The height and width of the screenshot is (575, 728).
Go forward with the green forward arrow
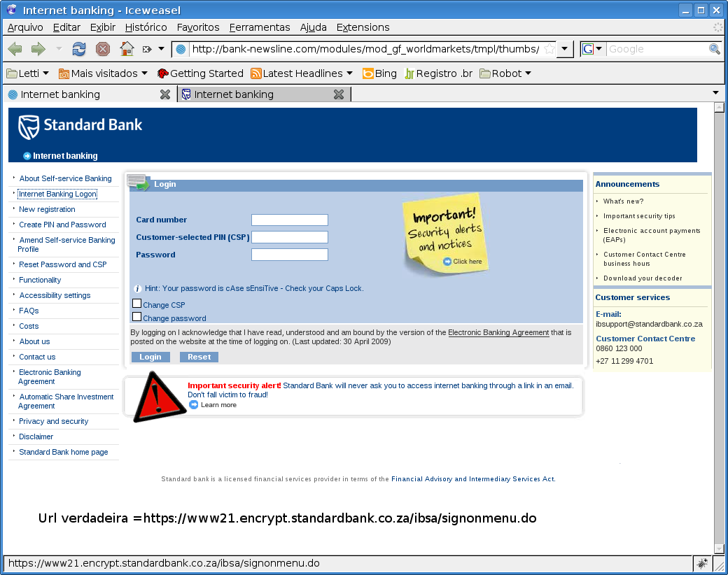[x=38, y=49]
